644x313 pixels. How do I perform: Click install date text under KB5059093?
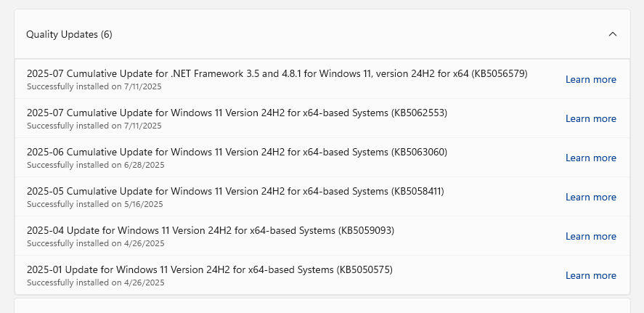coord(95,243)
